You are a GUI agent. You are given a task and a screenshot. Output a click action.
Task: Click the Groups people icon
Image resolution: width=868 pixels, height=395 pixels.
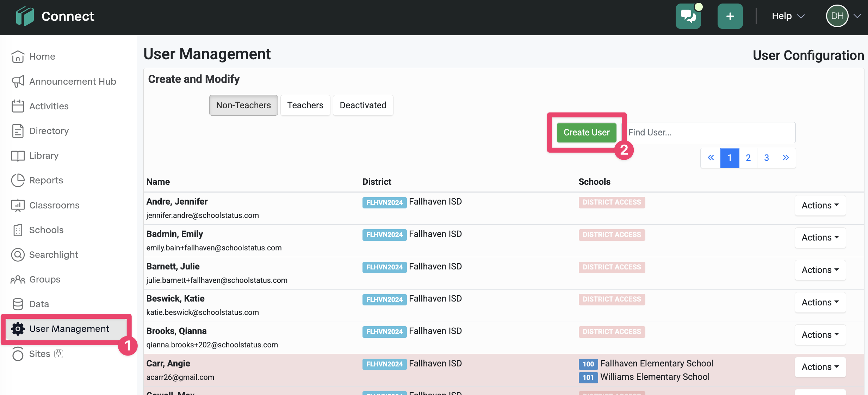tap(18, 279)
